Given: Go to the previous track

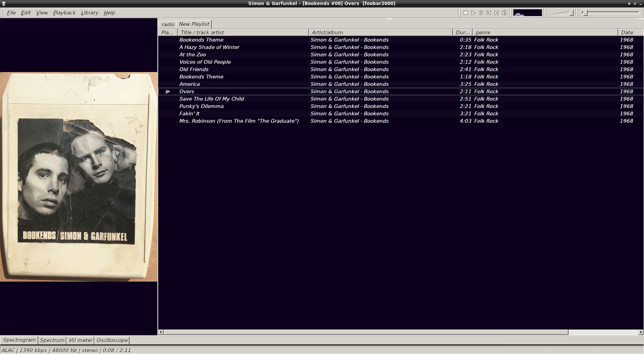Looking at the screenshot, I should click(489, 13).
